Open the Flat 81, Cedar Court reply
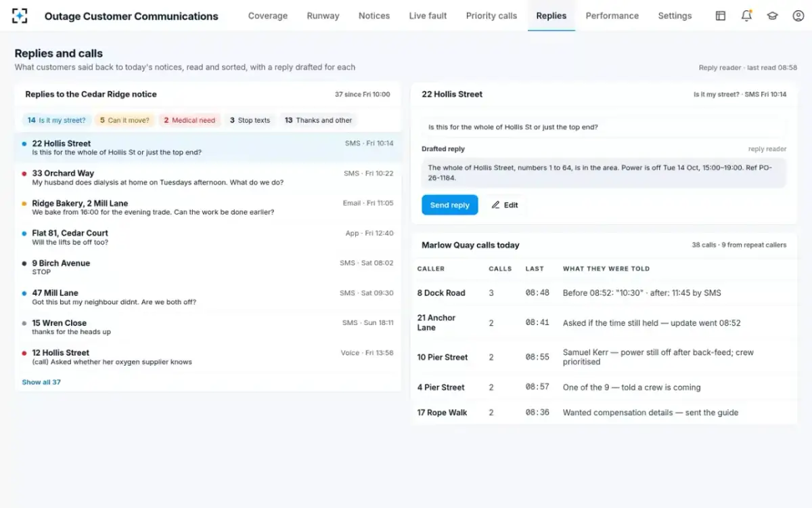The height and width of the screenshot is (508, 812). pyautogui.click(x=208, y=237)
